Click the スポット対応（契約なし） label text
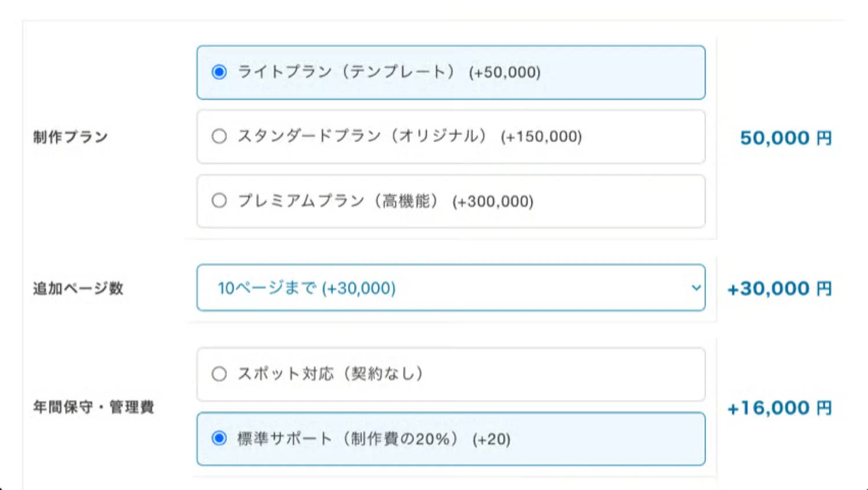Viewport: 868px width, 490px height. (330, 374)
